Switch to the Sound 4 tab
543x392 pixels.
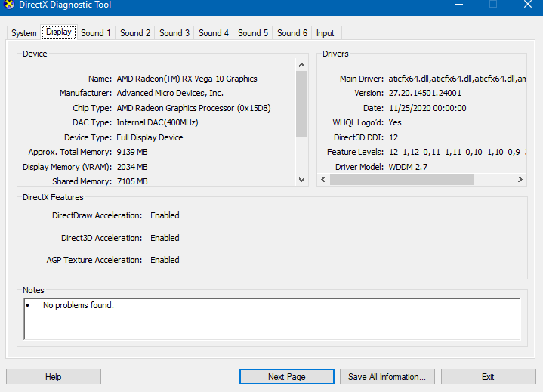pos(213,33)
